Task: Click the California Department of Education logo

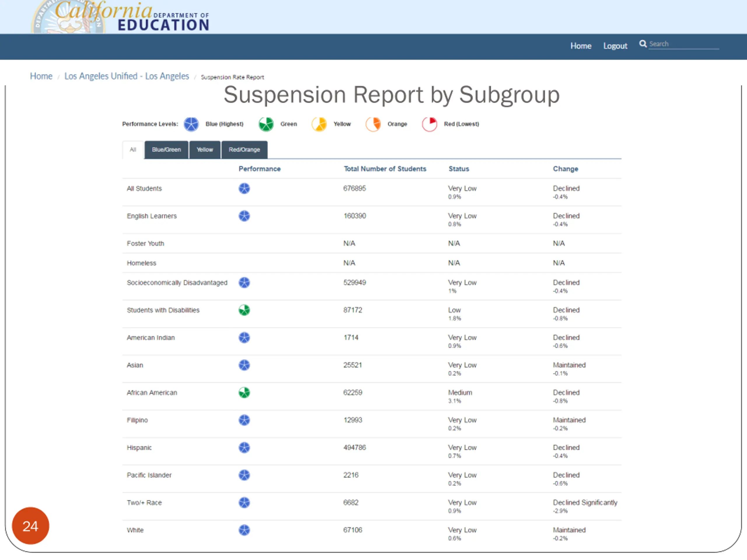Action: click(121, 17)
